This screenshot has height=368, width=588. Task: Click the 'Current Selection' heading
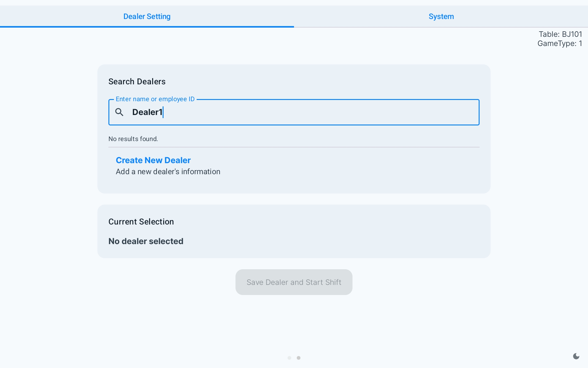141,222
